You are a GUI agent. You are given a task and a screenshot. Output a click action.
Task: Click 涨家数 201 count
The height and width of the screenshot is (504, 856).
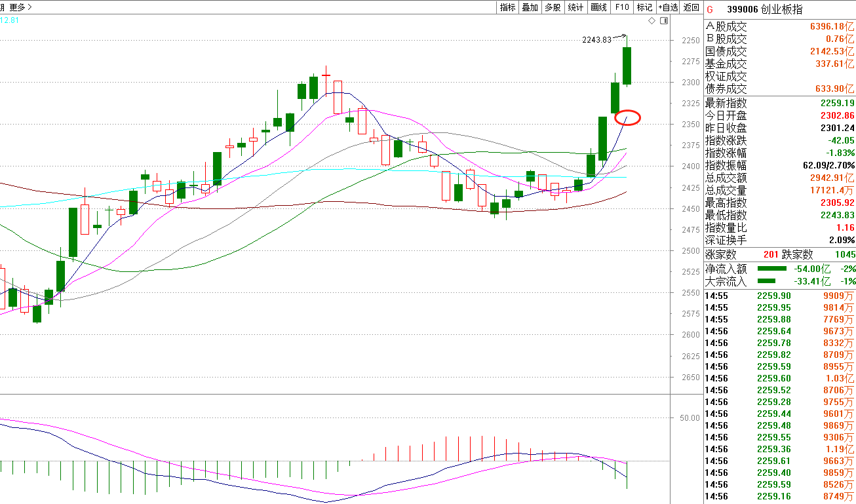[x=771, y=254]
